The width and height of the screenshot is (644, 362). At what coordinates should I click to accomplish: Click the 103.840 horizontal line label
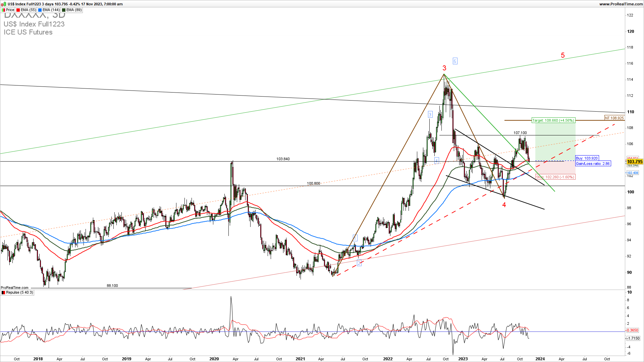coord(283,159)
